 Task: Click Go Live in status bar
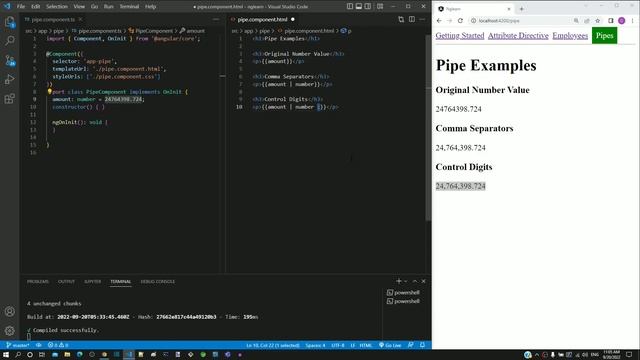390,345
